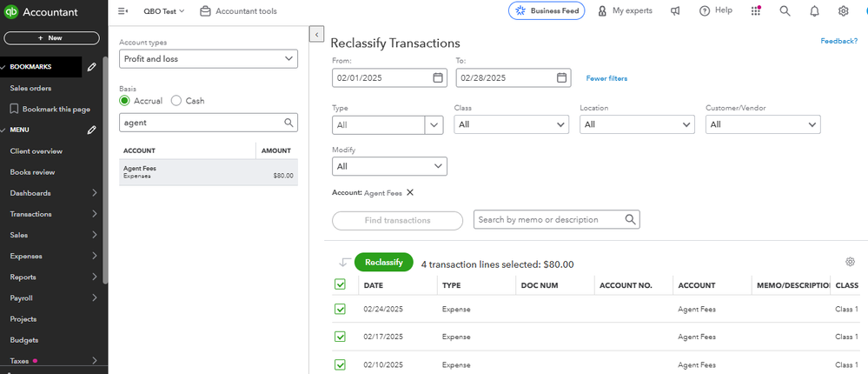Expand the Expenses menu
868x374 pixels.
53,256
